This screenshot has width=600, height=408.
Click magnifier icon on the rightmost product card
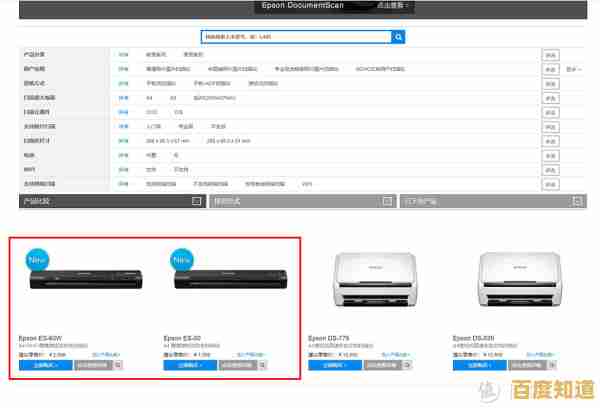pos(553,366)
